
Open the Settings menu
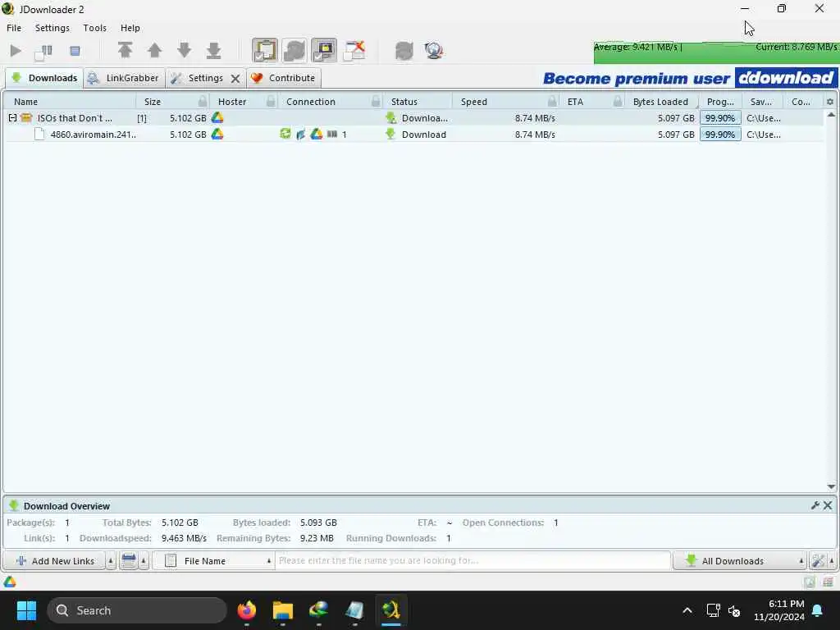pos(52,28)
